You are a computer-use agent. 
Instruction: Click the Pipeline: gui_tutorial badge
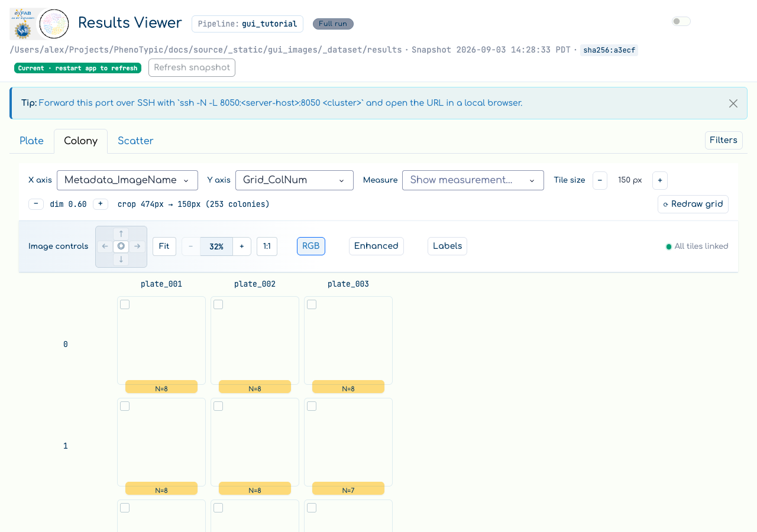tap(247, 24)
